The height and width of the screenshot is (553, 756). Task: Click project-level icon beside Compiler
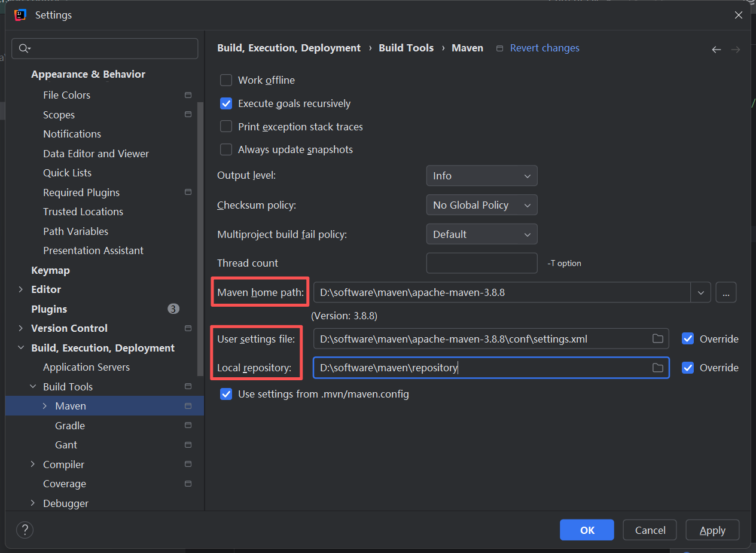188,464
